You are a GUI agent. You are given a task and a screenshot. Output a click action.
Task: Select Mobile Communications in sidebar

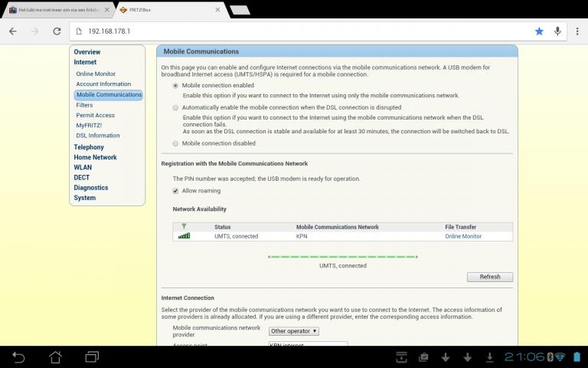pyautogui.click(x=109, y=94)
